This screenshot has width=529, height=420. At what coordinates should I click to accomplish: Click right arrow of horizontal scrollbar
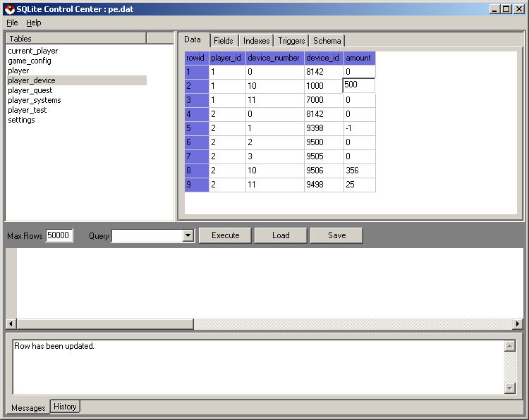pos(518,324)
